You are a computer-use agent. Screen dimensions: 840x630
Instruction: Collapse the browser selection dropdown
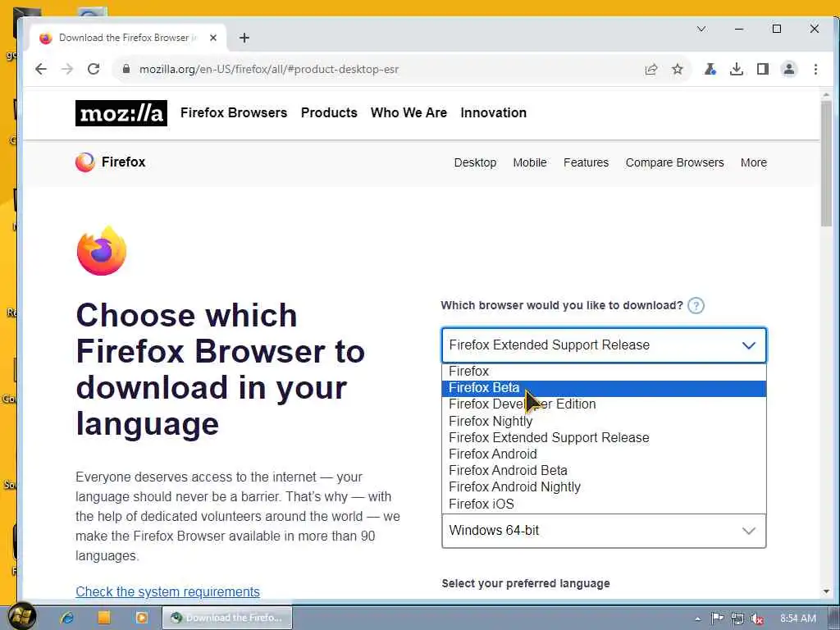coord(604,345)
